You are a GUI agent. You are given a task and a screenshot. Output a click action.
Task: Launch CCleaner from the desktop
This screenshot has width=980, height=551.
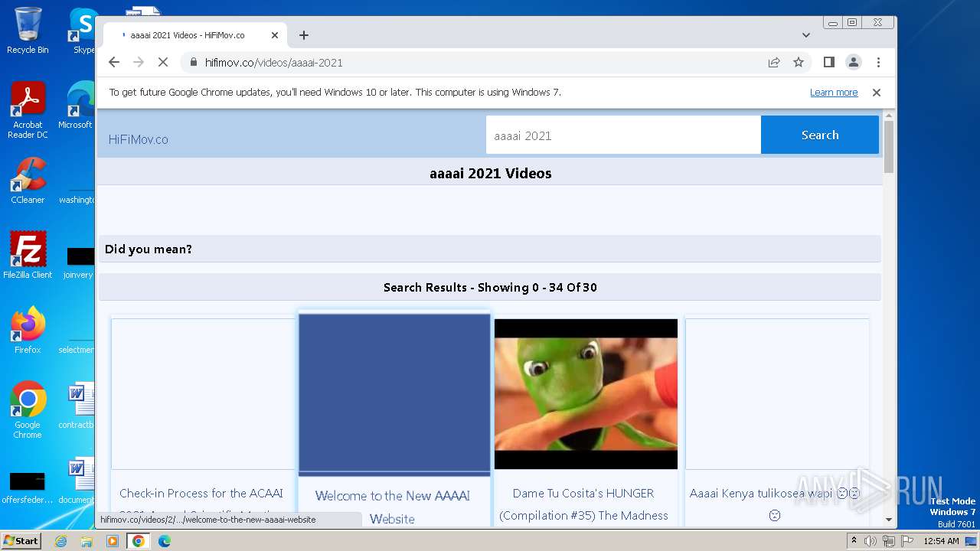[28, 181]
